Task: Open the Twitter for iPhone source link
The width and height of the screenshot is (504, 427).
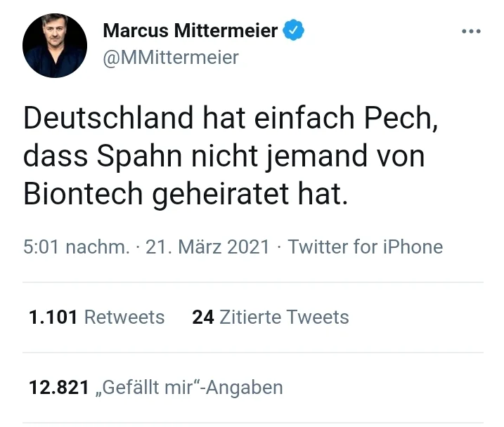Action: (366, 247)
